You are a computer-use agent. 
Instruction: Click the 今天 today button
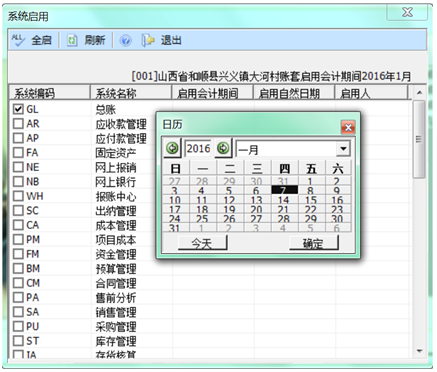click(202, 243)
